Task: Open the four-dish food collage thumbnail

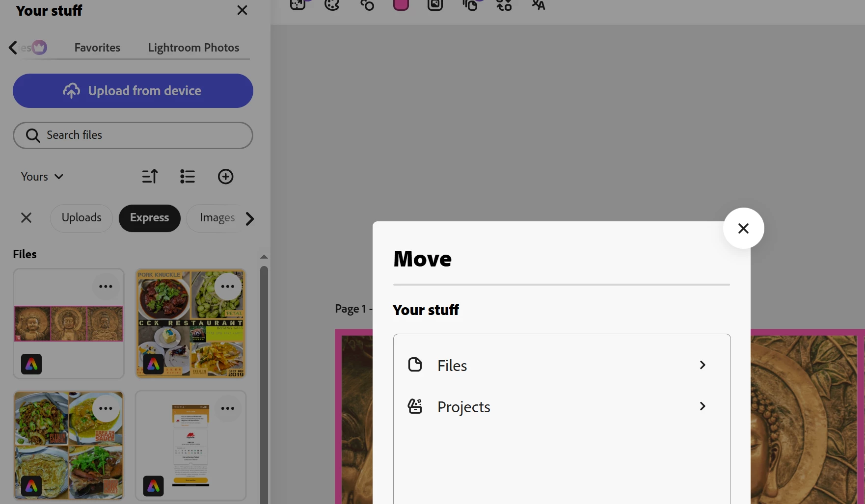Action: [69, 446]
